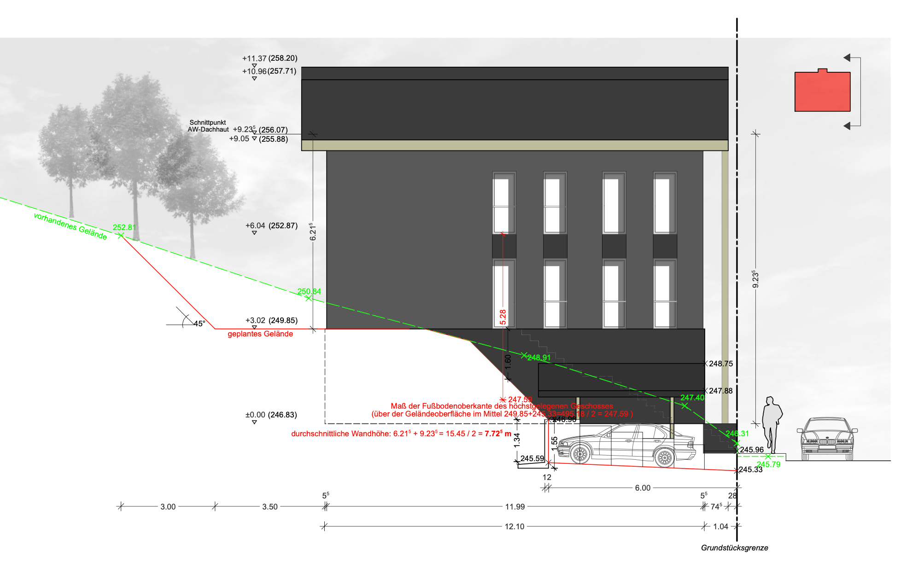Click the 'Grundstücksgrenze' label
924x567 pixels.
click(734, 548)
